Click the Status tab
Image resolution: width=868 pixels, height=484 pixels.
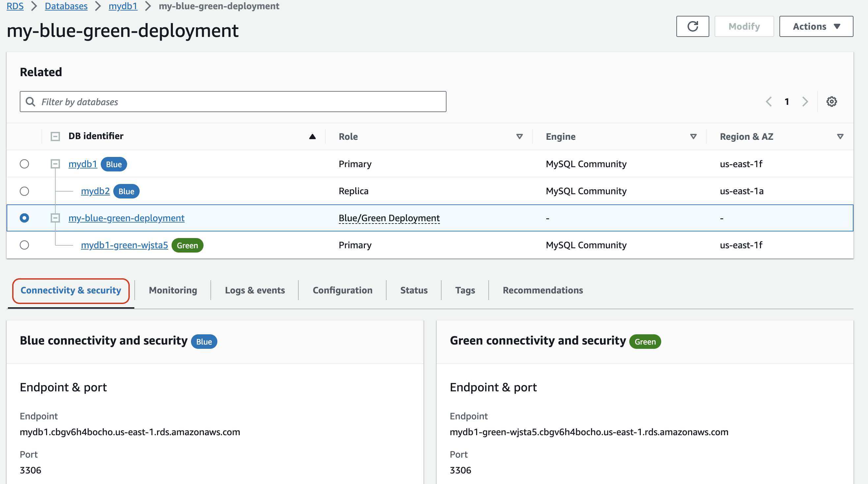point(413,290)
